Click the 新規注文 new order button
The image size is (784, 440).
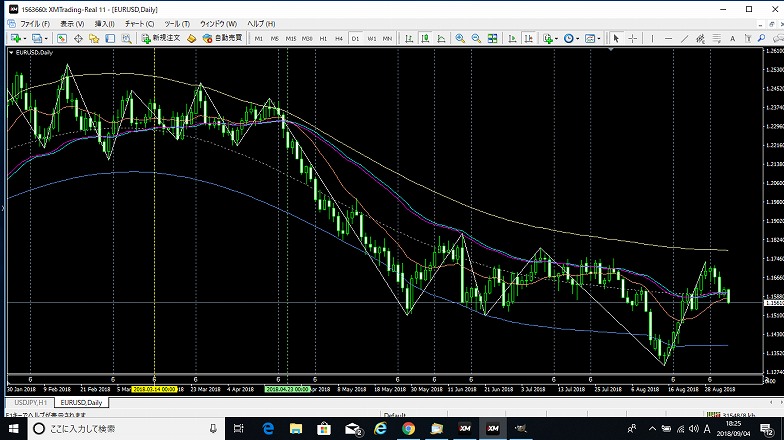(160, 38)
